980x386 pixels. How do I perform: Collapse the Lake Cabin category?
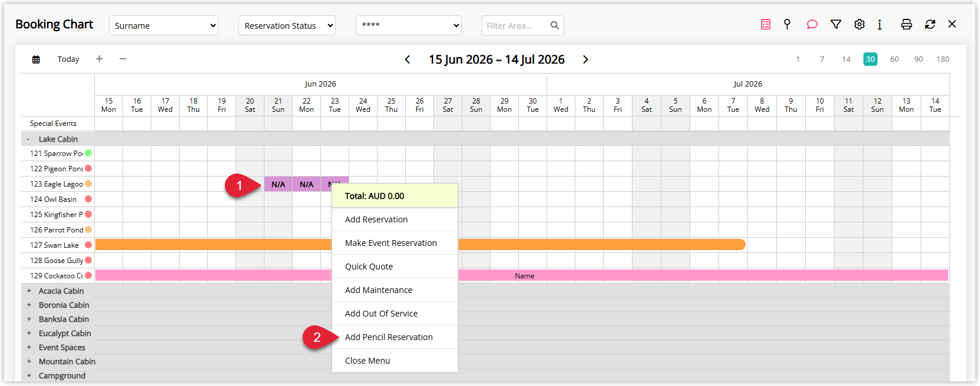[28, 139]
